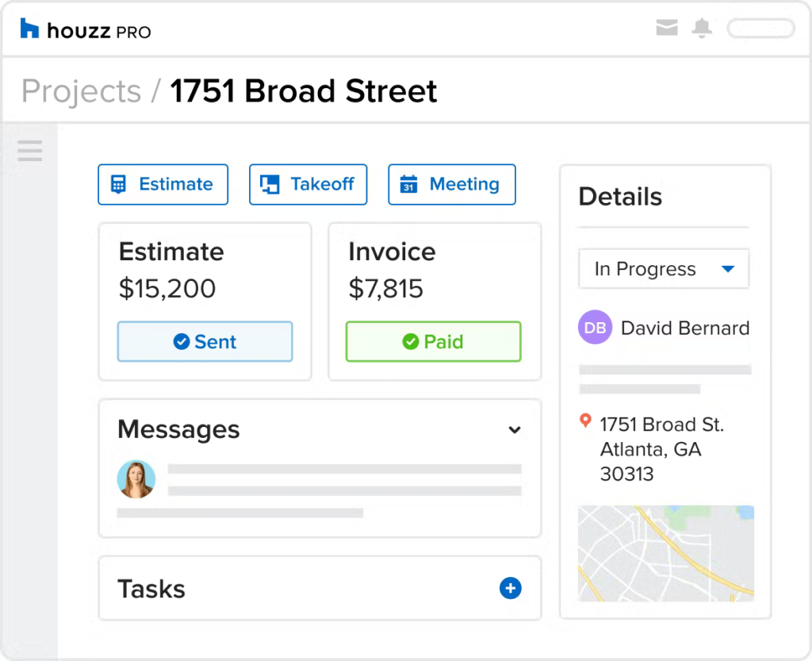
Task: Open the messages envelope icon
Action: (x=666, y=27)
